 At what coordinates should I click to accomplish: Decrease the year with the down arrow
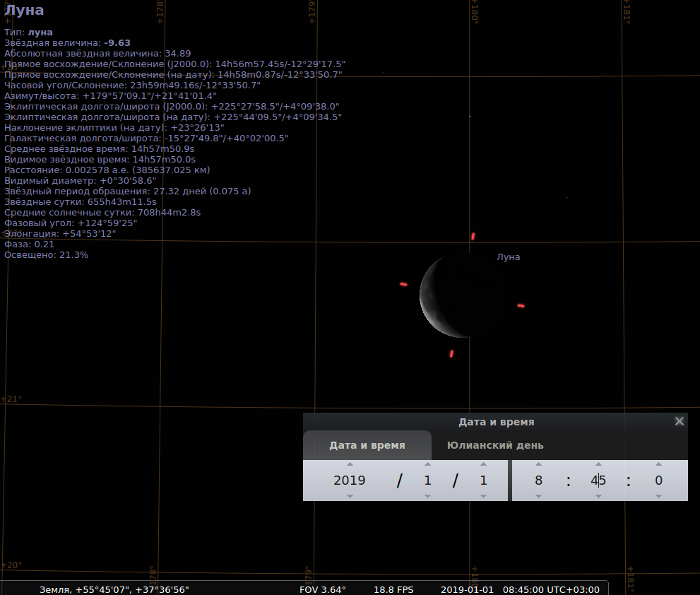coord(350,496)
